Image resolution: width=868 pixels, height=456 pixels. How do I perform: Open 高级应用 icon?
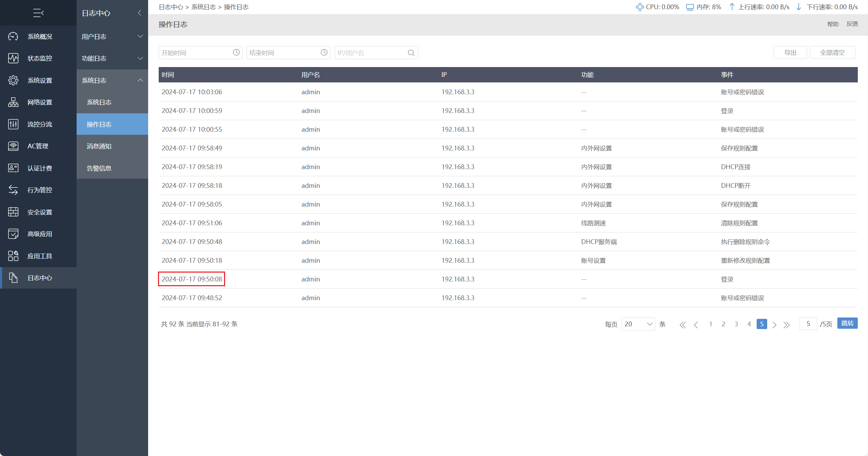[13, 234]
